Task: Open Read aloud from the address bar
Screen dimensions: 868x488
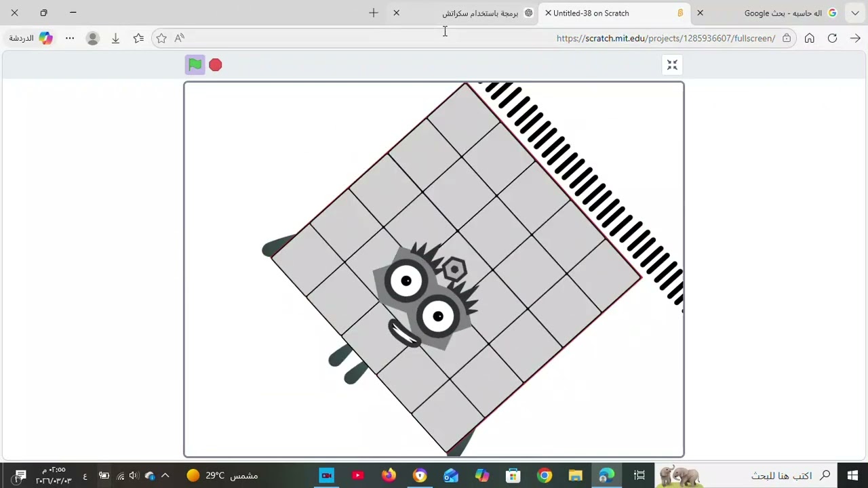Action: tap(180, 38)
